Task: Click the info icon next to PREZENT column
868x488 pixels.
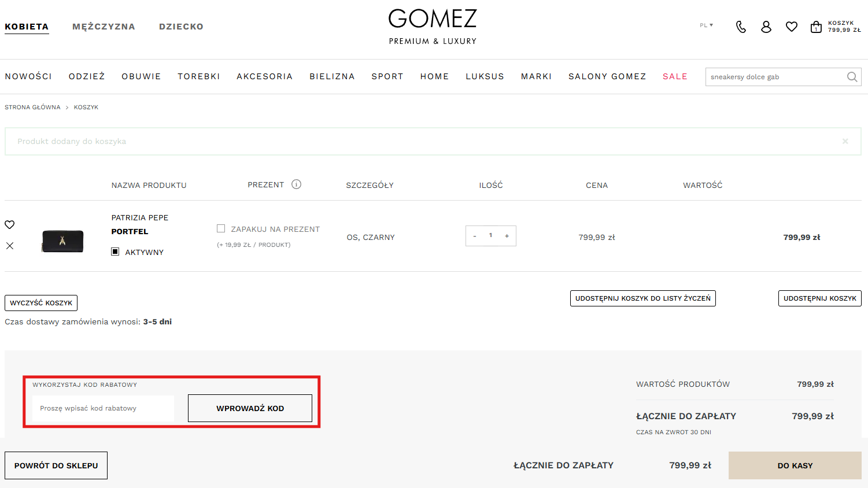Action: (x=297, y=184)
